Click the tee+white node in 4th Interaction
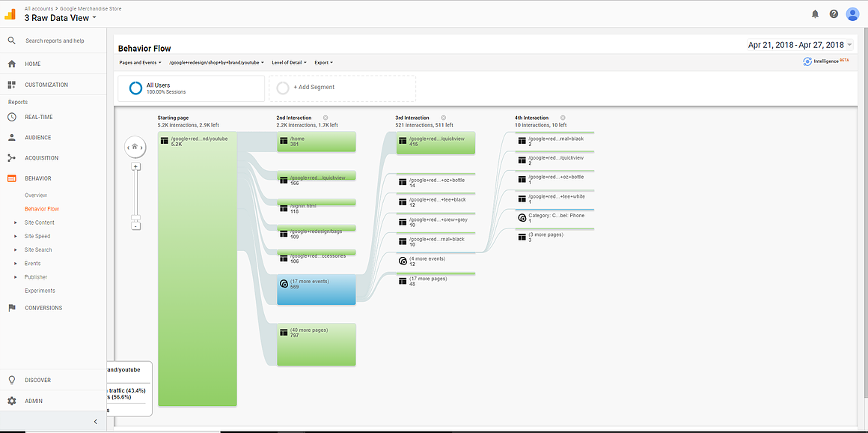 pos(554,198)
